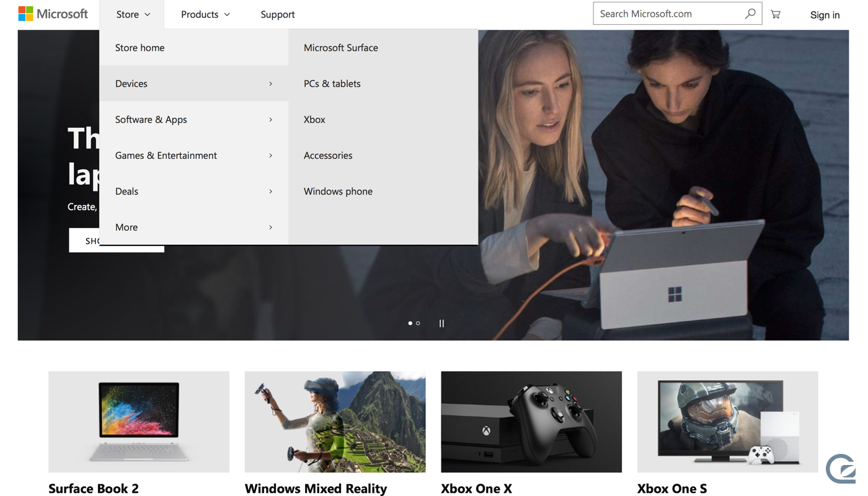
Task: Open the Products dropdown menu
Action: (x=205, y=14)
